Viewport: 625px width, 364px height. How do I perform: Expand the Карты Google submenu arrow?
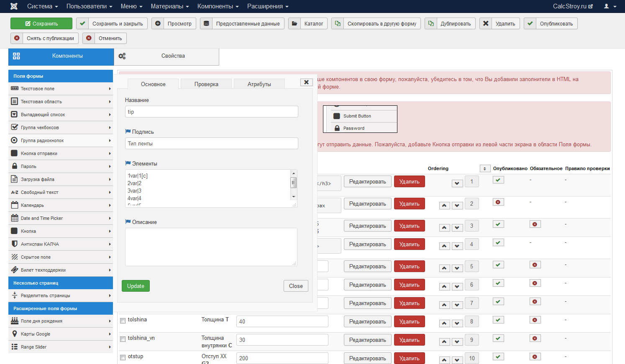pyautogui.click(x=110, y=334)
